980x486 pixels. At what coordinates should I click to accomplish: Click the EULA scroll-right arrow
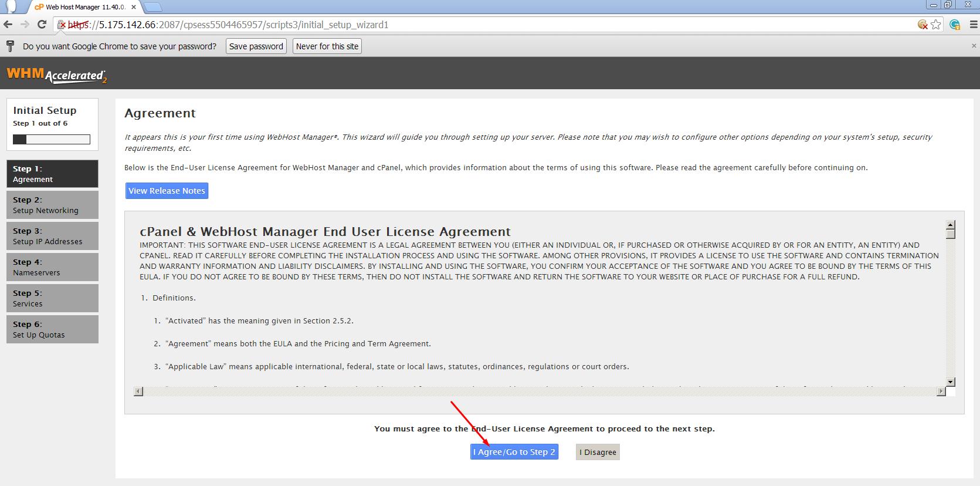[941, 391]
